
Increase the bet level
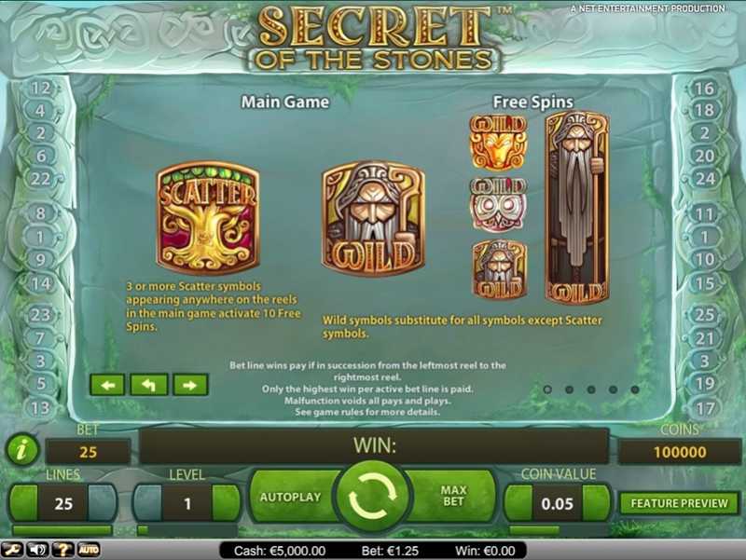[226, 503]
